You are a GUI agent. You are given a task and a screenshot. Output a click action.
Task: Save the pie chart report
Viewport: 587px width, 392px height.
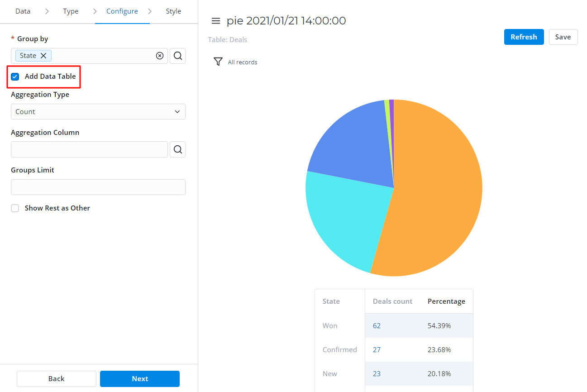pyautogui.click(x=563, y=37)
